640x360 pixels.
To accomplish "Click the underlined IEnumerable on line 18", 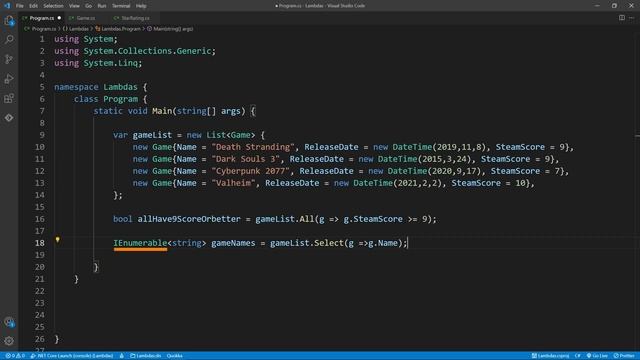I will pyautogui.click(x=140, y=243).
